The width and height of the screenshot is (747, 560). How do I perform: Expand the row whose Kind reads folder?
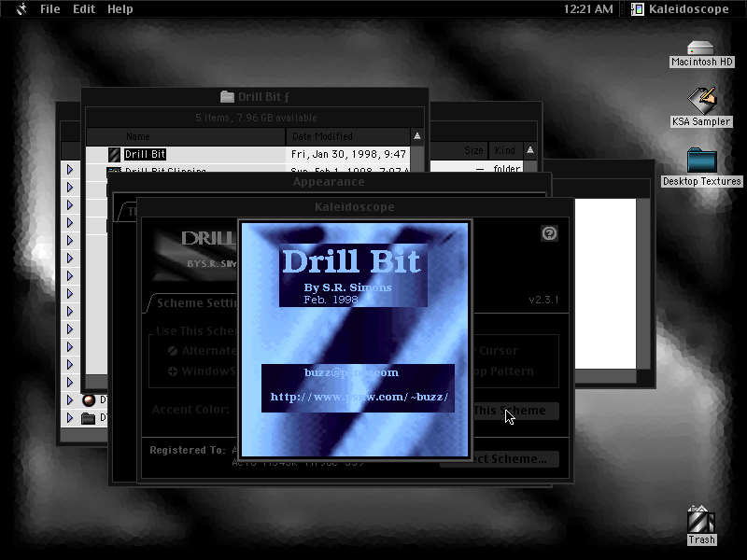(x=70, y=170)
